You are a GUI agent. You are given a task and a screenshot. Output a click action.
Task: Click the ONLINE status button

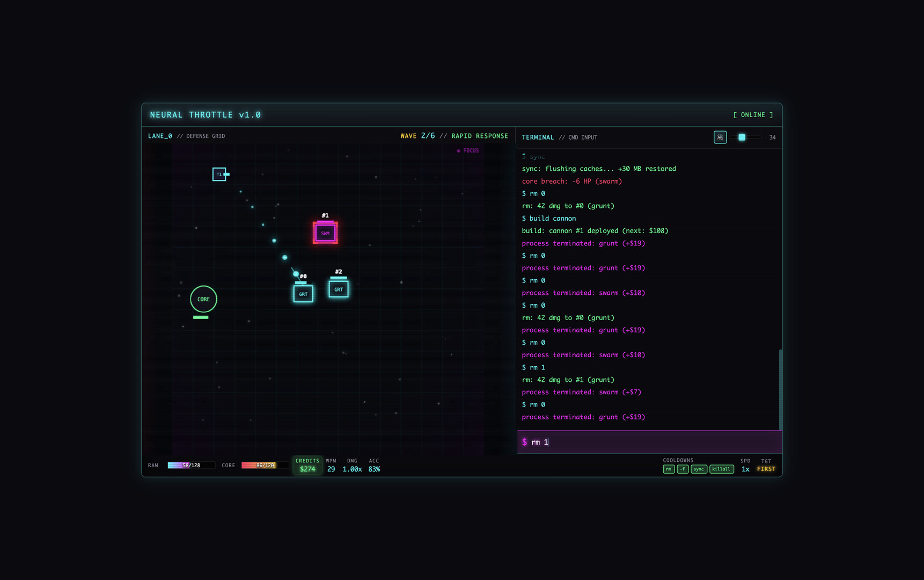pyautogui.click(x=753, y=114)
